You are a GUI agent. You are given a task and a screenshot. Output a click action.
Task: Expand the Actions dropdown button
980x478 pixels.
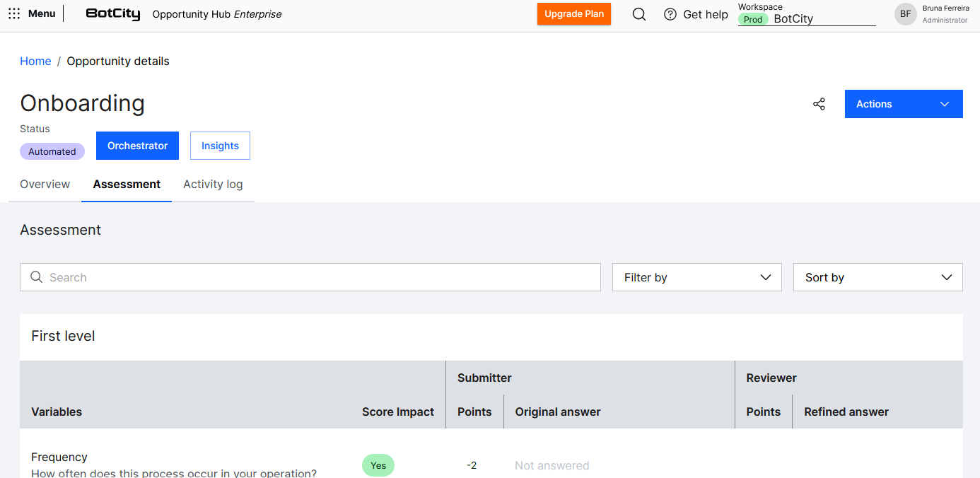coord(903,104)
